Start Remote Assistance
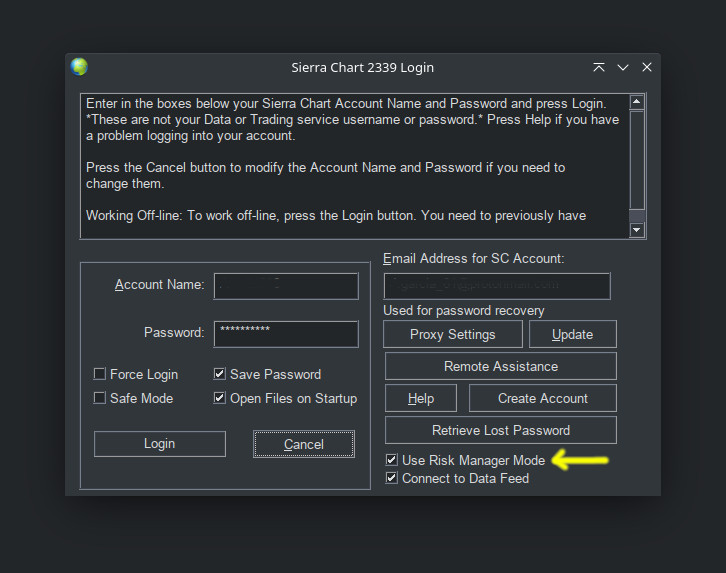 501,366
